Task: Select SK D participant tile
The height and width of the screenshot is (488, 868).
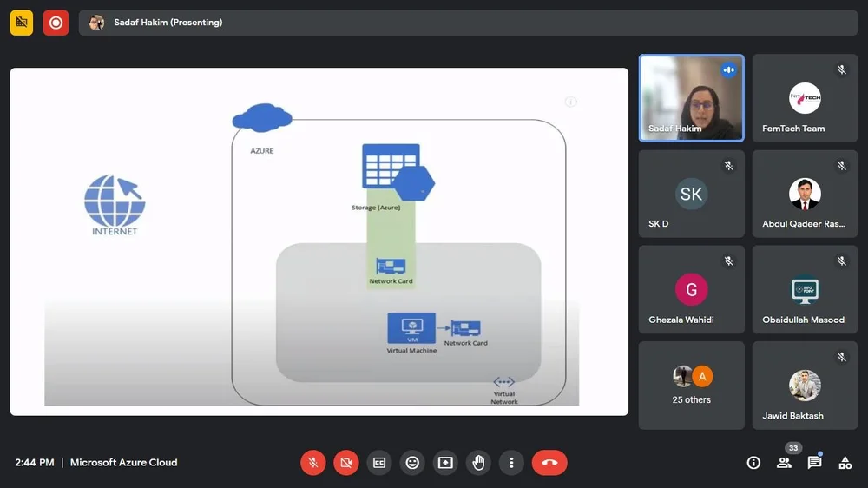Action: [x=692, y=194]
